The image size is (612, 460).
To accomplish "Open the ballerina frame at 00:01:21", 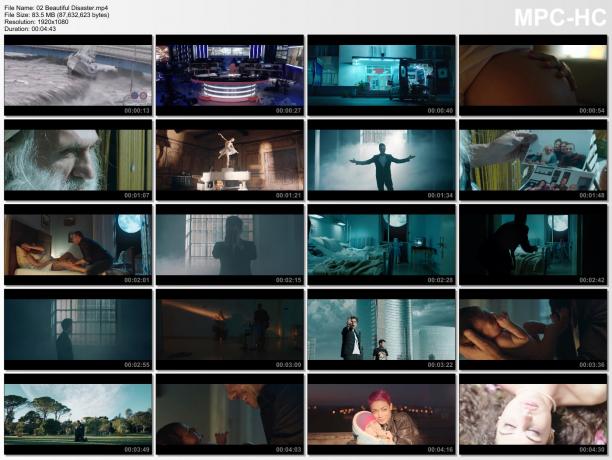I will [230, 160].
